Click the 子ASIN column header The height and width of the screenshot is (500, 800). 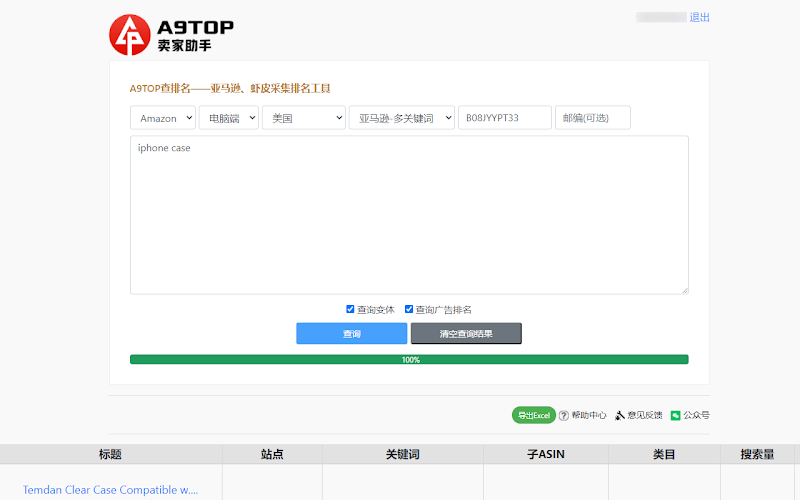(546, 454)
